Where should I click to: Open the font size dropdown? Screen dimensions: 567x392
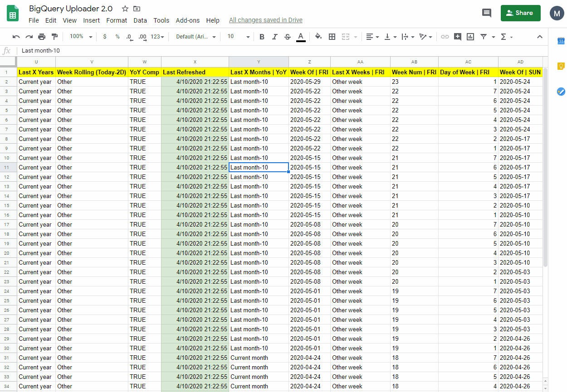(x=239, y=37)
